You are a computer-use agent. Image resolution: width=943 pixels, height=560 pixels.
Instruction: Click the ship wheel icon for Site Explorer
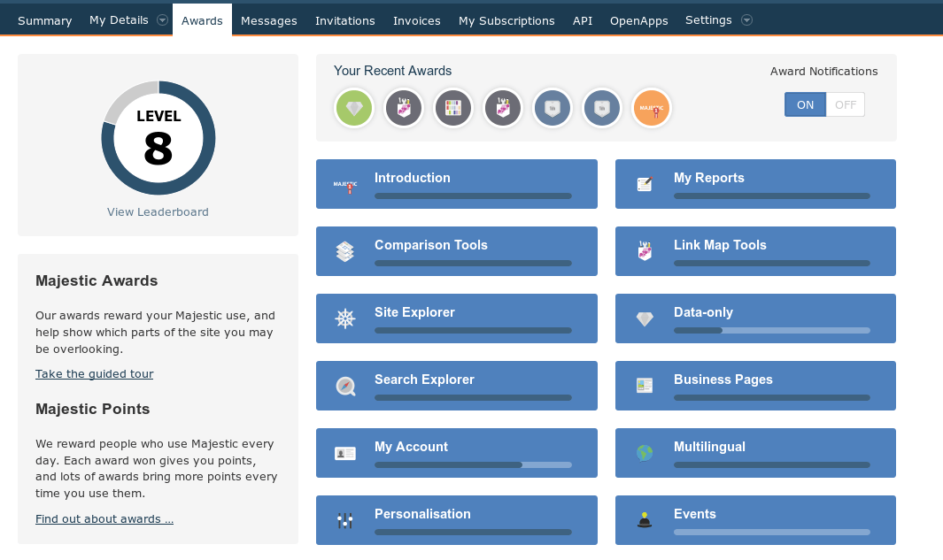coord(345,318)
